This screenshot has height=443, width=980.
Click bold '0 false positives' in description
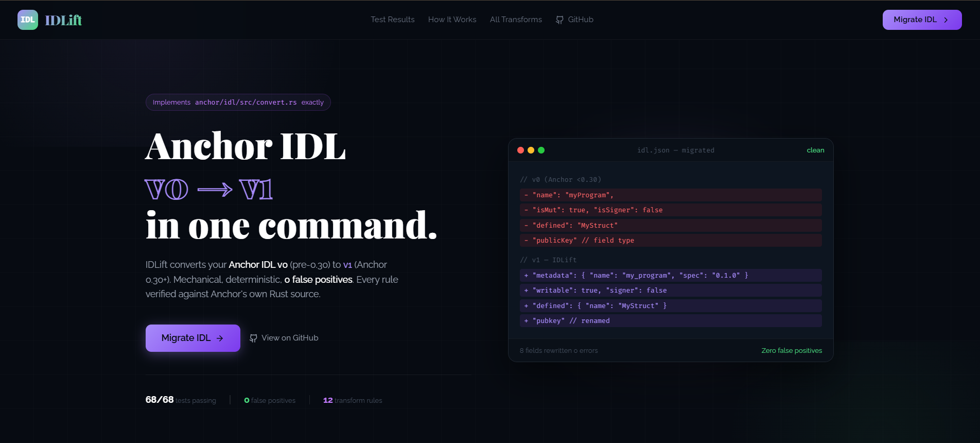point(318,280)
